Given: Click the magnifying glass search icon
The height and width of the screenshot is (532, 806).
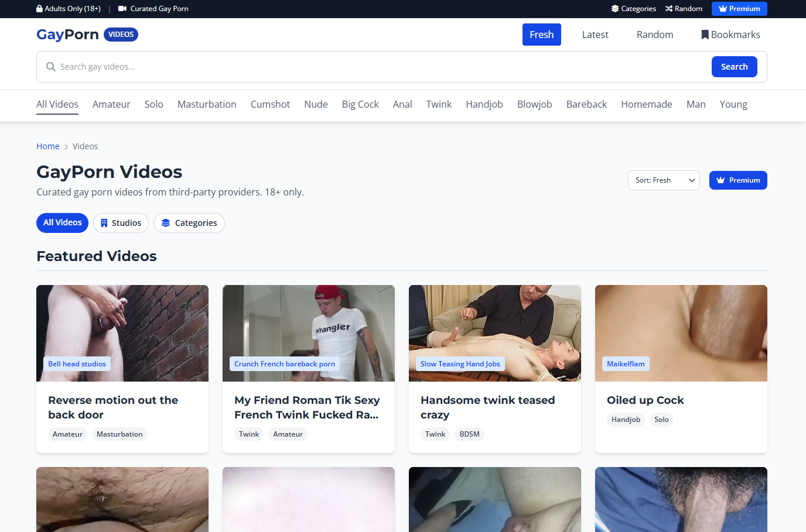Looking at the screenshot, I should [x=51, y=67].
